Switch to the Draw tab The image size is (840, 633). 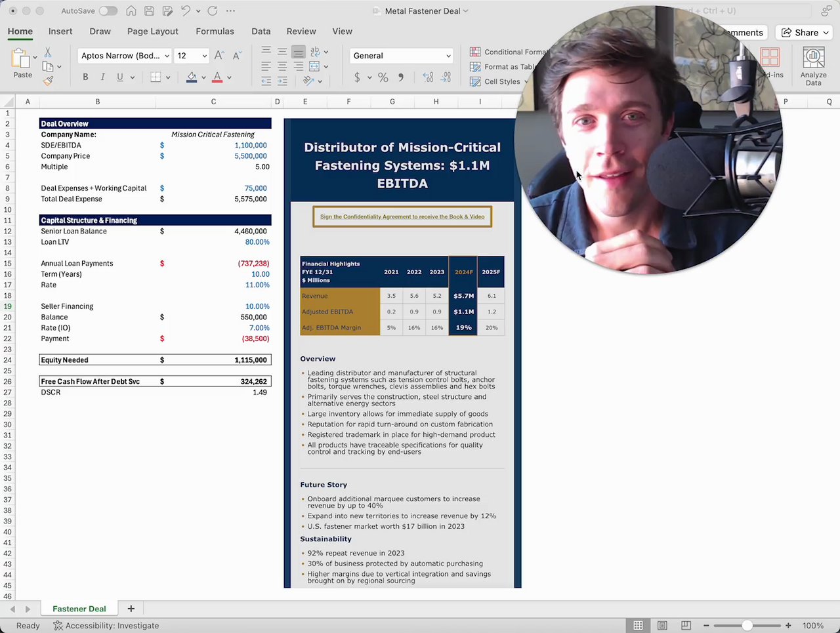[x=100, y=31]
